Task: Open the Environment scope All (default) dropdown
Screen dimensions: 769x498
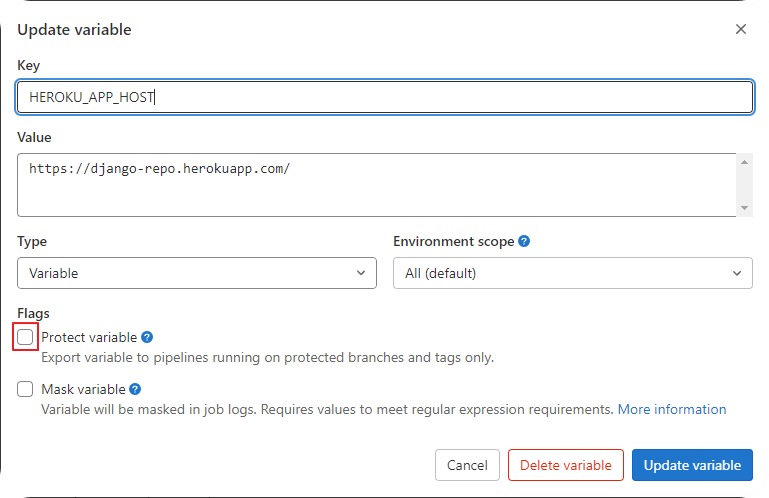Action: point(572,273)
